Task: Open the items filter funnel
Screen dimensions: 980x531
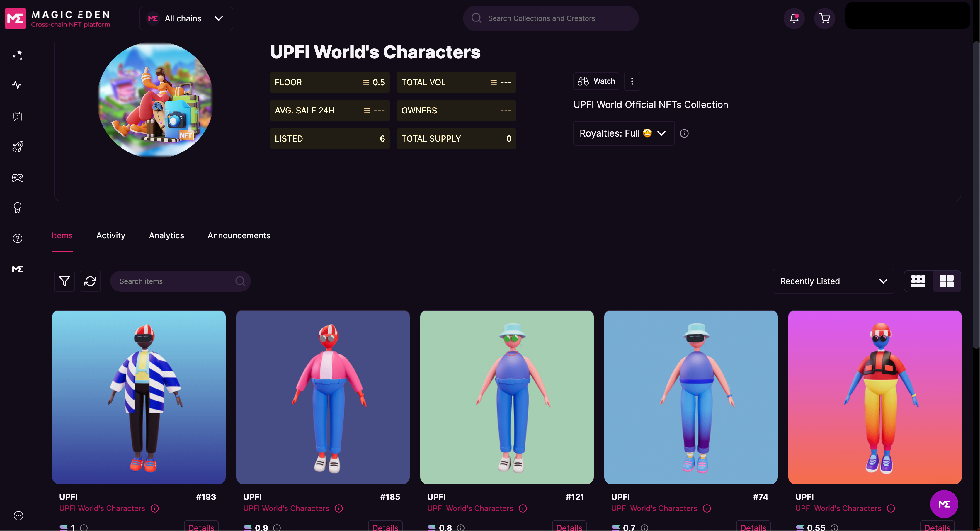Action: tap(64, 281)
